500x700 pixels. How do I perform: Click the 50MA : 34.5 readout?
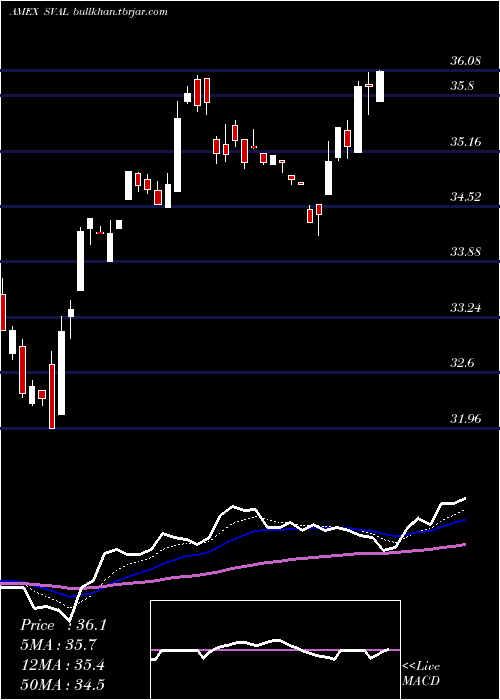tap(62, 685)
